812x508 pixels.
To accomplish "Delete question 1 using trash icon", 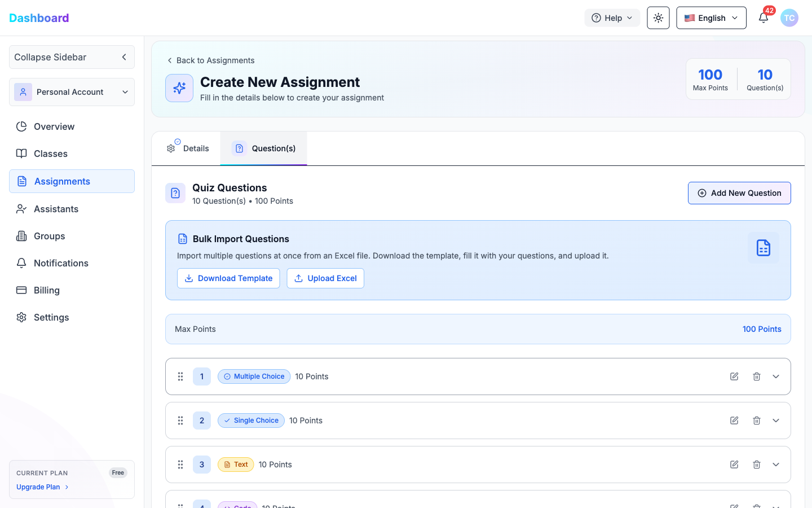I will (757, 376).
